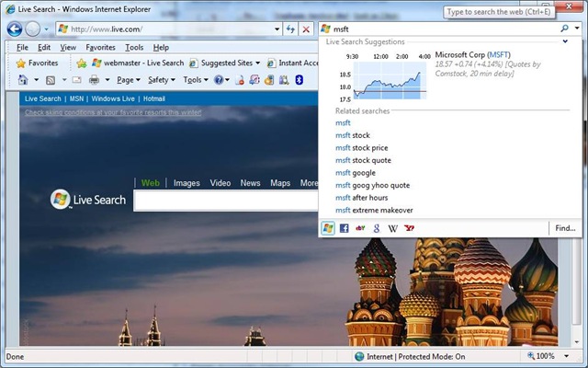Click the Refresh page icon
588x368 pixels.
click(x=290, y=29)
